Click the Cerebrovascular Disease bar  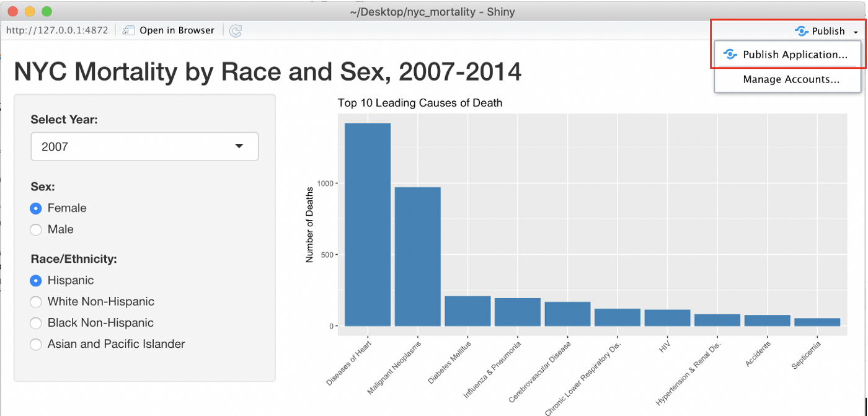tap(567, 314)
